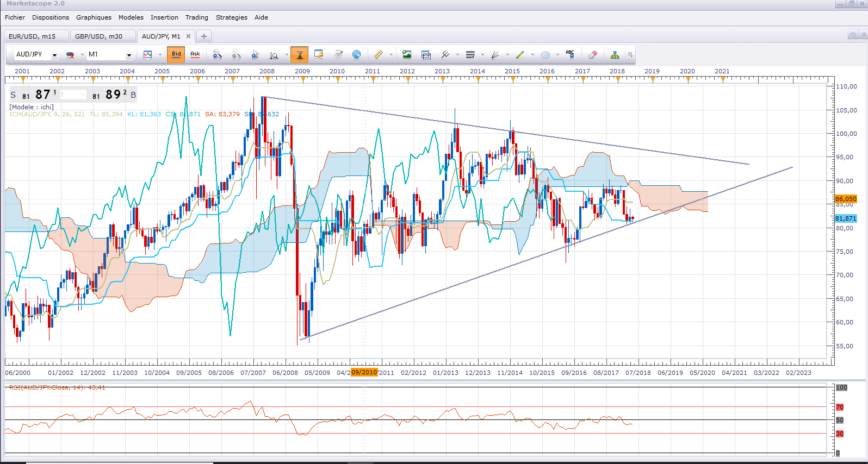Expand the ellipse shape dropdown arrow

point(557,55)
